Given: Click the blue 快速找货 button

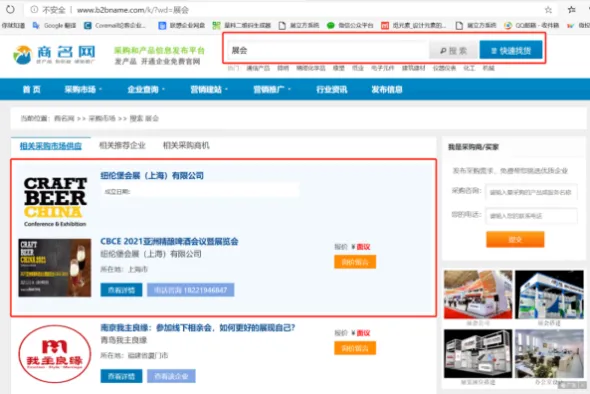Looking at the screenshot, I should 511,50.
